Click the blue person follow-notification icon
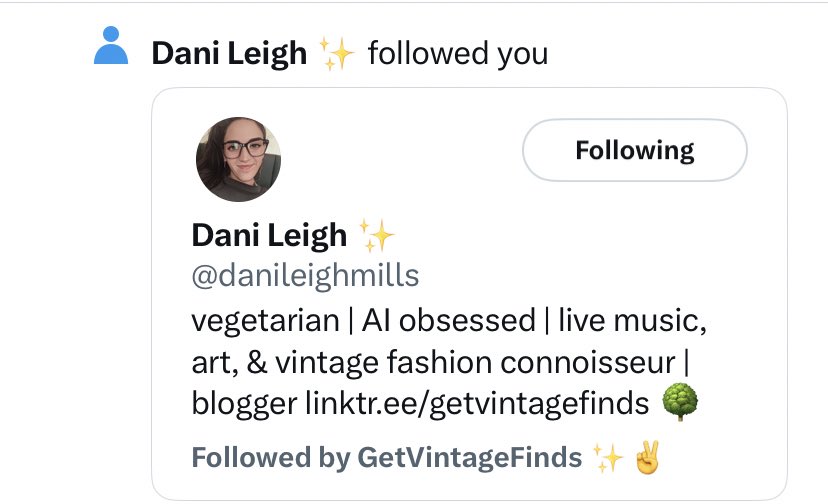 click(111, 45)
